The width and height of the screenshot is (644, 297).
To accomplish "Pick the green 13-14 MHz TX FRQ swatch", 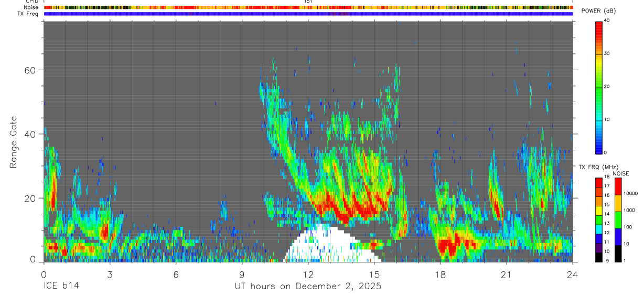I will 599,219.
